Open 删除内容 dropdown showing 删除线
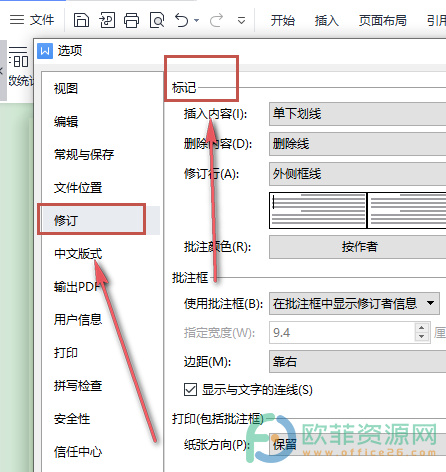 click(357, 144)
